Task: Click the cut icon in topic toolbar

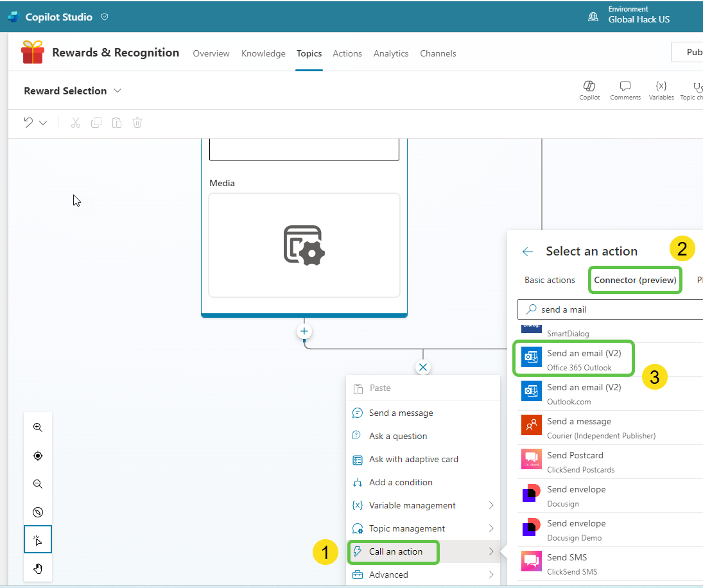Action: pyautogui.click(x=75, y=122)
